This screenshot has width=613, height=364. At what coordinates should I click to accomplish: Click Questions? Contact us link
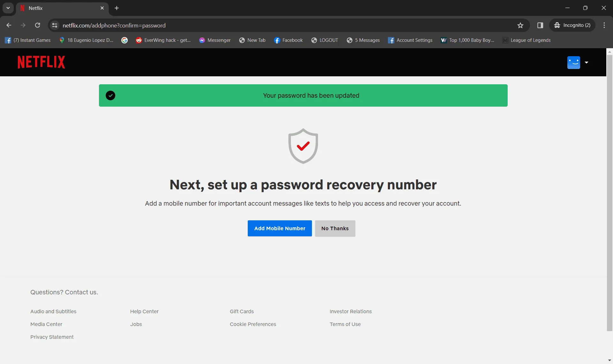(x=64, y=292)
